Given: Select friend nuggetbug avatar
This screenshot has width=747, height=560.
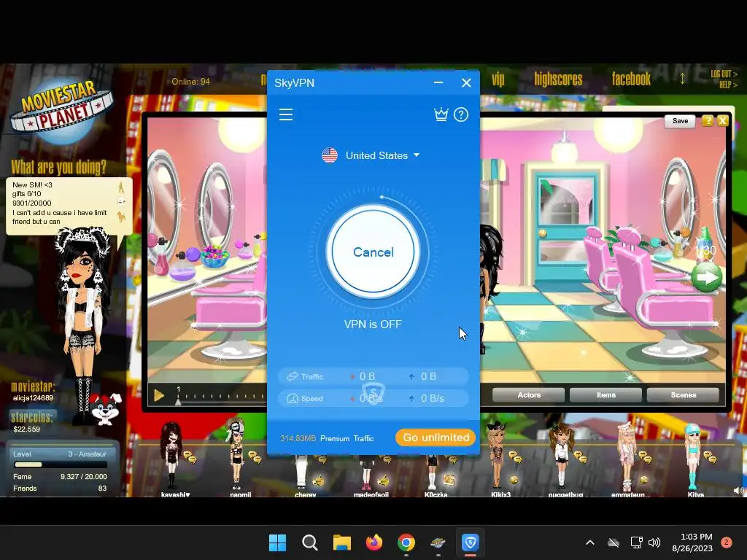Looking at the screenshot, I should pyautogui.click(x=561, y=456).
